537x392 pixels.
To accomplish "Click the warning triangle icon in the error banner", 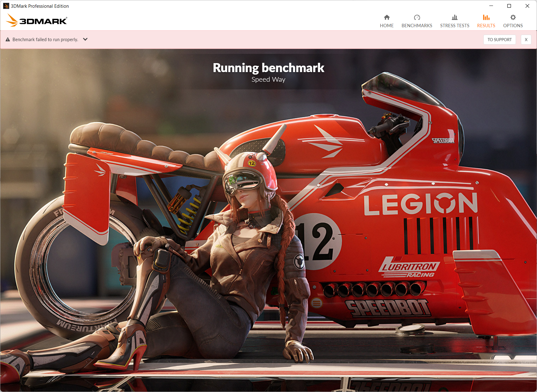I will click(x=8, y=40).
